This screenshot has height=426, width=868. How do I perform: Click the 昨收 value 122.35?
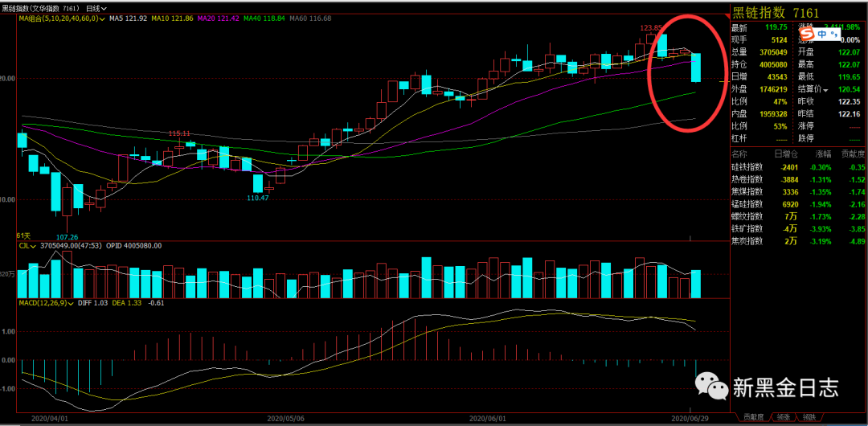click(851, 102)
